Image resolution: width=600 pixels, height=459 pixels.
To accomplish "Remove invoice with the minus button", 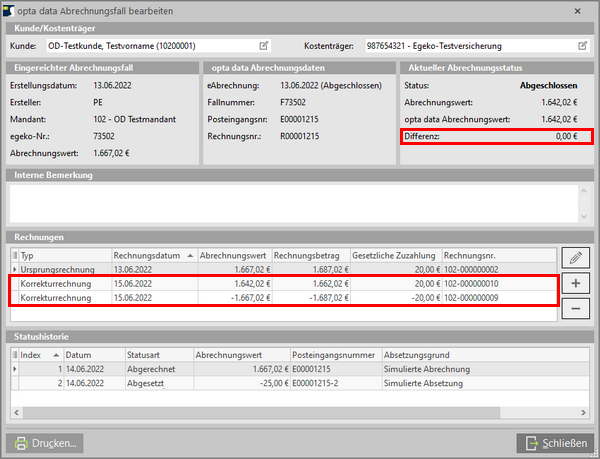I will pos(575,308).
